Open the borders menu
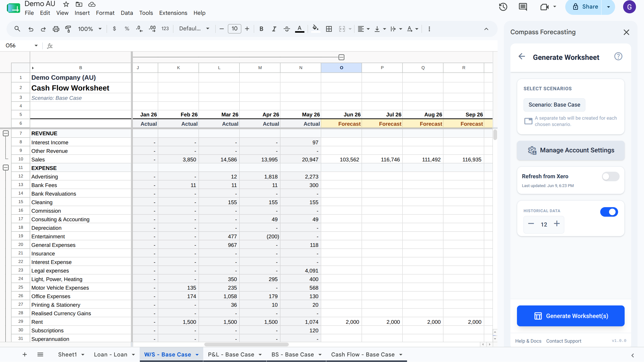This screenshot has width=644, height=362. pos(329,29)
